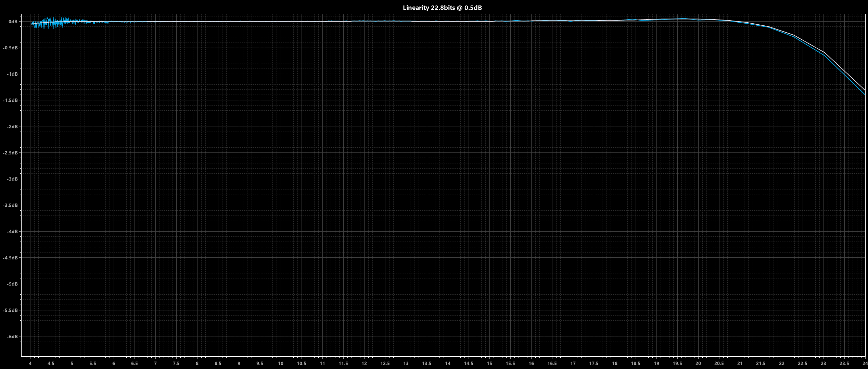Click the "16" x-axis tick label
The height and width of the screenshot is (369, 868).
(531, 364)
